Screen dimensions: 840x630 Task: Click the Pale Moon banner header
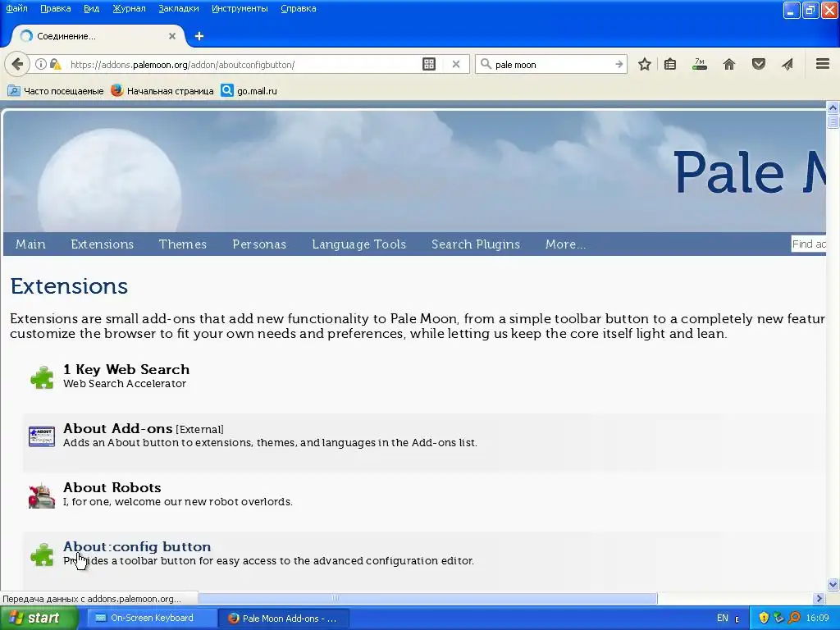point(414,171)
